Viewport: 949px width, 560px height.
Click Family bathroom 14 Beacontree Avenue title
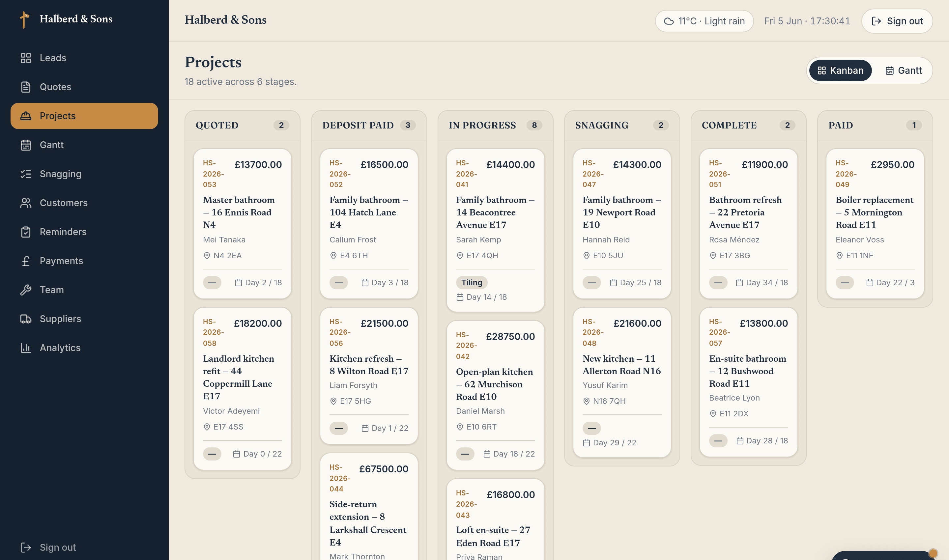[495, 212]
